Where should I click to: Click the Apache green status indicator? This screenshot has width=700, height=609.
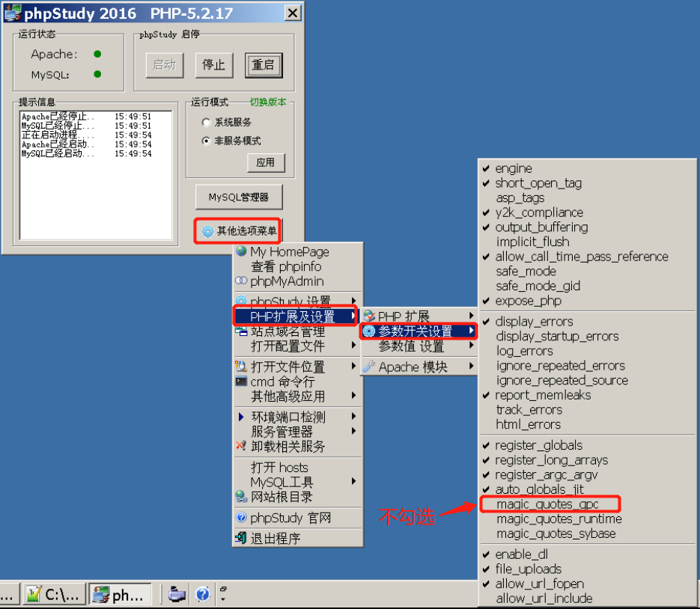(97, 54)
